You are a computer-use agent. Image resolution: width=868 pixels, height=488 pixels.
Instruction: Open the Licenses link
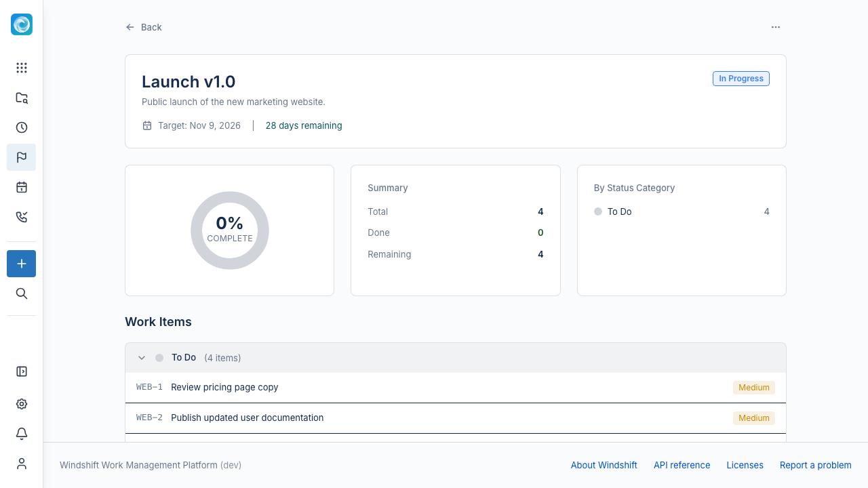point(745,465)
